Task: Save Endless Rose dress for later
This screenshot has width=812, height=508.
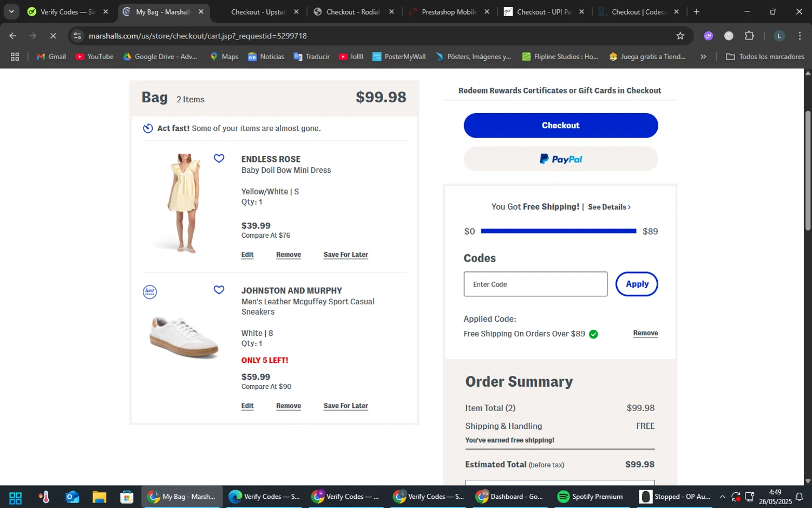Action: click(x=346, y=255)
